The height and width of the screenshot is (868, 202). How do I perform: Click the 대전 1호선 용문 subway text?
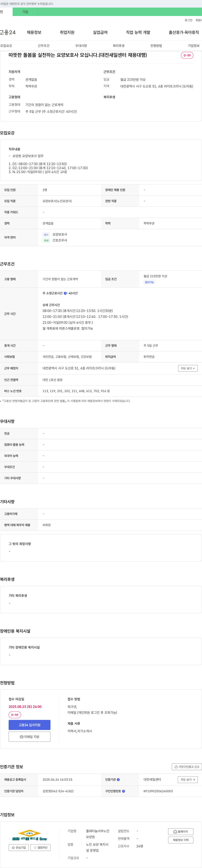pyautogui.click(x=53, y=380)
